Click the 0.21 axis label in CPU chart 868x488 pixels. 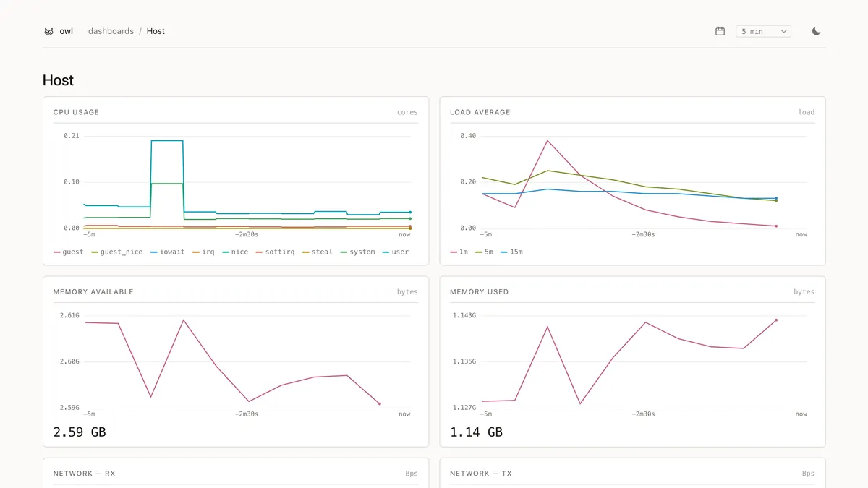[72, 136]
